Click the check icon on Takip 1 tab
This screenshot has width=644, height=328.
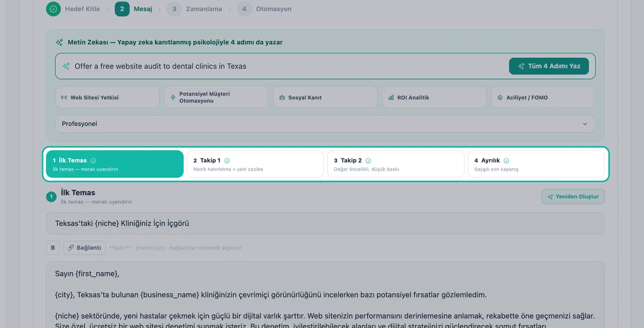tap(227, 160)
